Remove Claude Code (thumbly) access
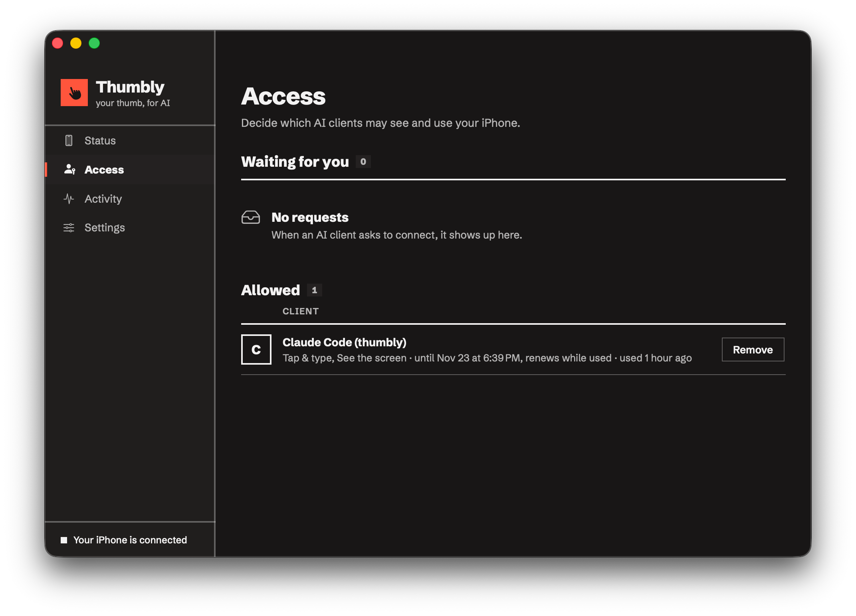Screen dimensions: 856x616 [x=753, y=349]
